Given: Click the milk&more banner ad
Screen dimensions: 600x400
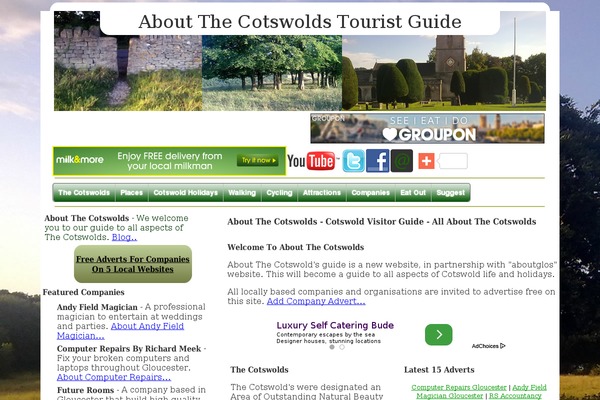Looking at the screenshot, I should coord(170,161).
